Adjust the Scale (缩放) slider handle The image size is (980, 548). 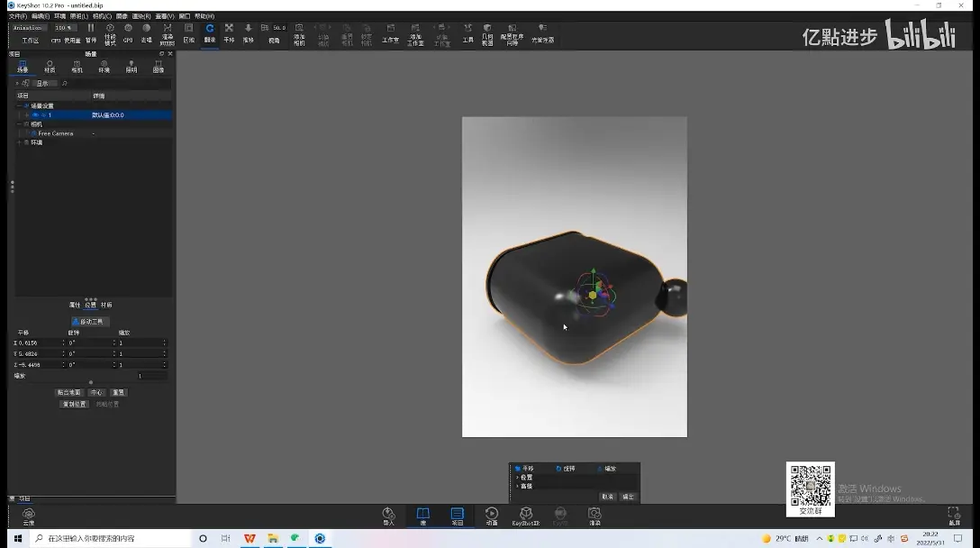91,382
